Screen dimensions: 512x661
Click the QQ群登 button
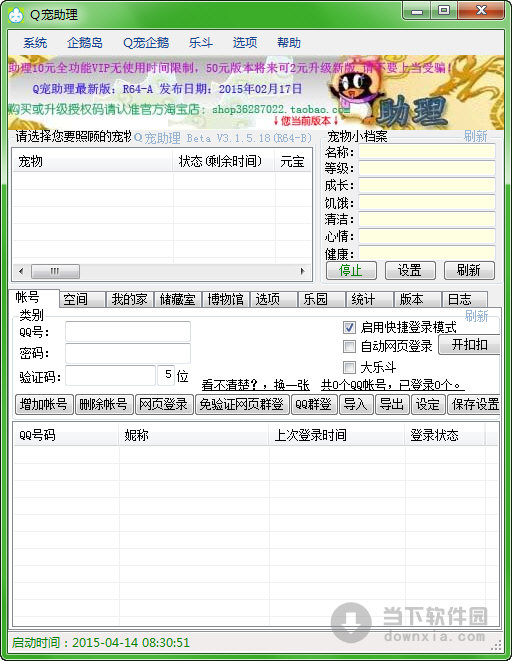(x=314, y=405)
